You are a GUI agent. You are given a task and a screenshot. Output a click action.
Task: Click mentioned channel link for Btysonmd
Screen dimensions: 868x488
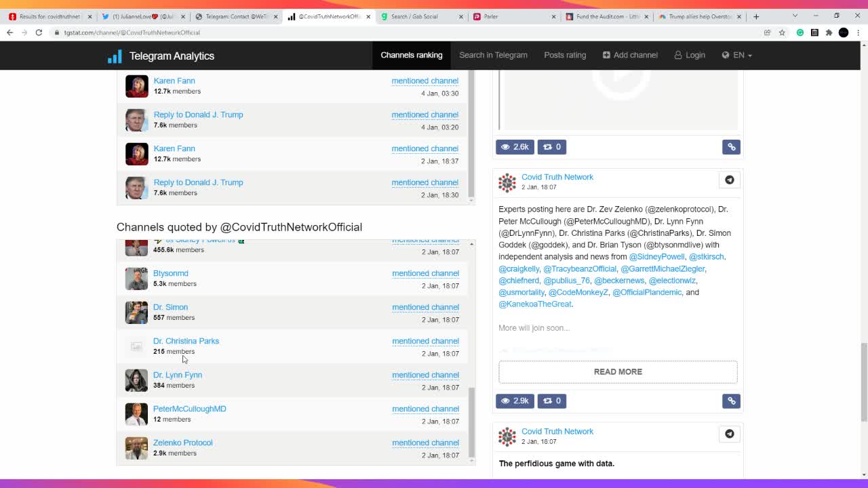pos(425,273)
